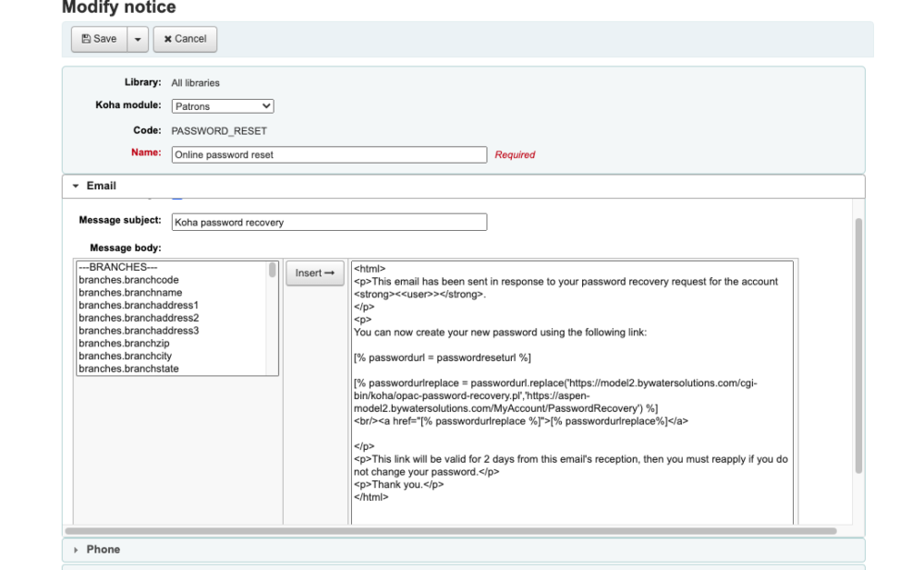The image size is (924, 570).
Task: Open the Save dropdown arrow
Action: coord(138,39)
